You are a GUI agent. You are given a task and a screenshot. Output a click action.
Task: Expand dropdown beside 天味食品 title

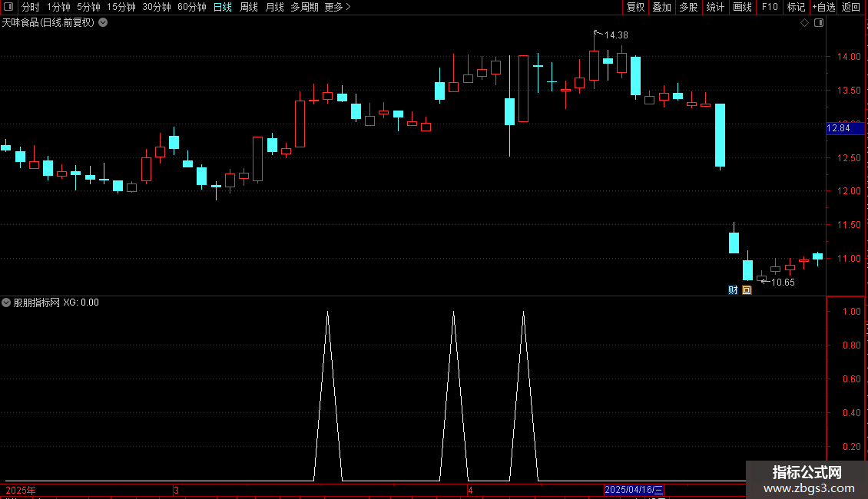103,23
